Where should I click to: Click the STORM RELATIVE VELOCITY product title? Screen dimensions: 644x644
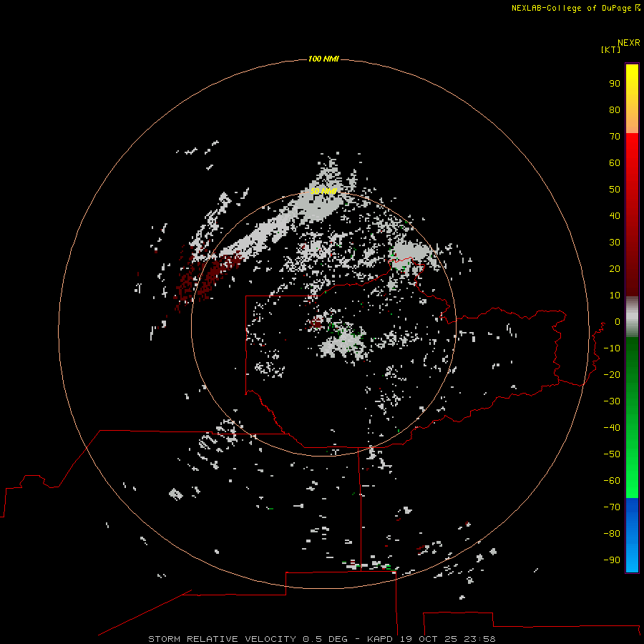pos(222,639)
